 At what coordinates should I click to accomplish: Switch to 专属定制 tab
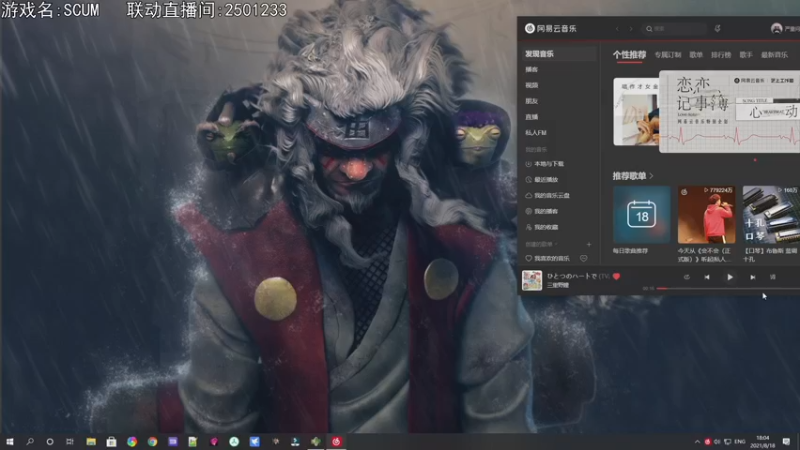click(x=668, y=55)
